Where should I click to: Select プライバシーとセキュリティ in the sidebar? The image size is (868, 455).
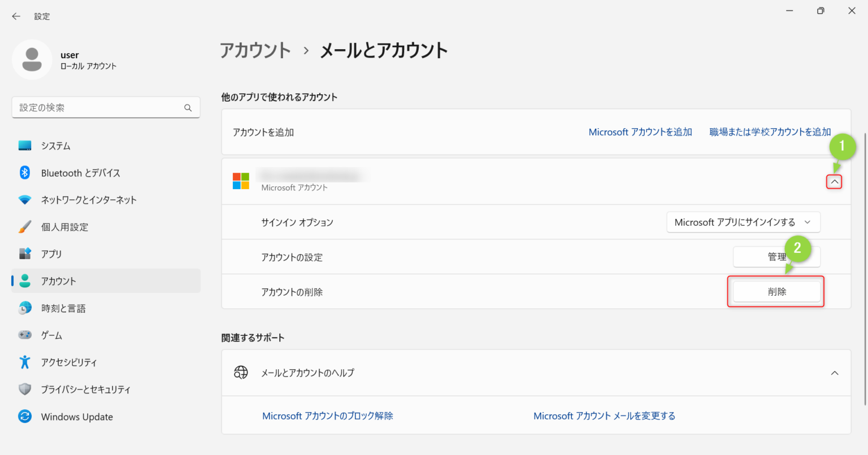(x=85, y=390)
